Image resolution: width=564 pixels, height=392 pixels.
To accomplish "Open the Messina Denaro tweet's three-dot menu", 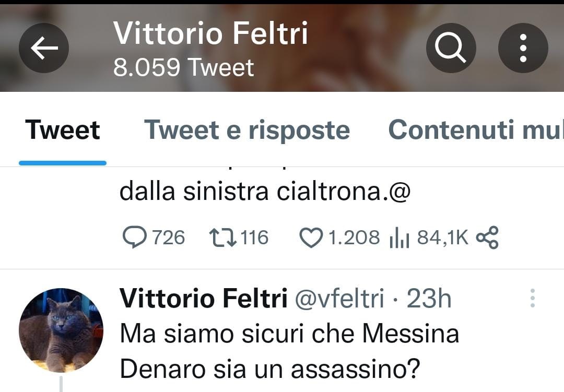I will coord(533,299).
